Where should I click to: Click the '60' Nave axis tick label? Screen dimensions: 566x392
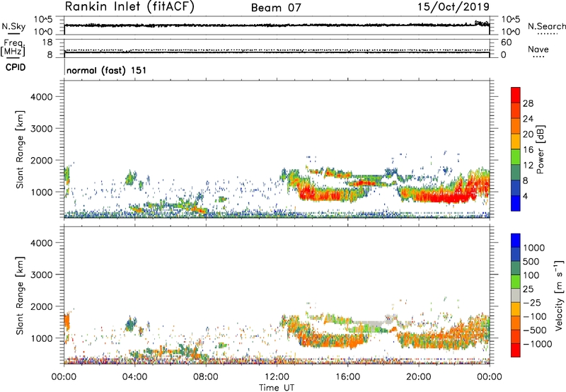pyautogui.click(x=506, y=42)
